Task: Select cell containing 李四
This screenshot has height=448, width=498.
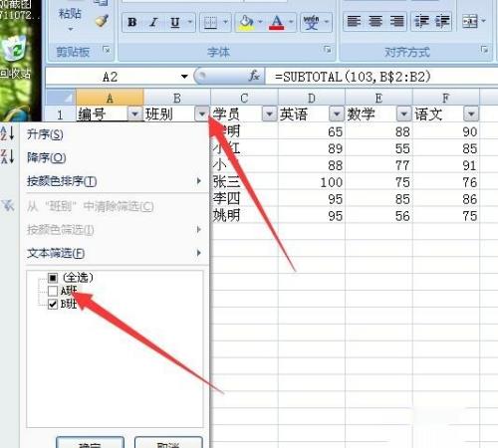Action: [x=244, y=199]
